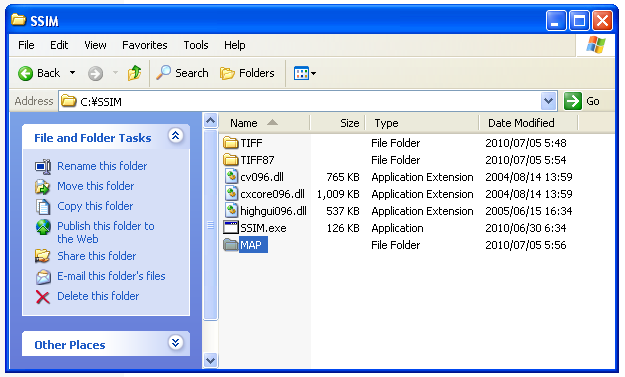Open the Help menu
625x377 pixels.
click(234, 45)
